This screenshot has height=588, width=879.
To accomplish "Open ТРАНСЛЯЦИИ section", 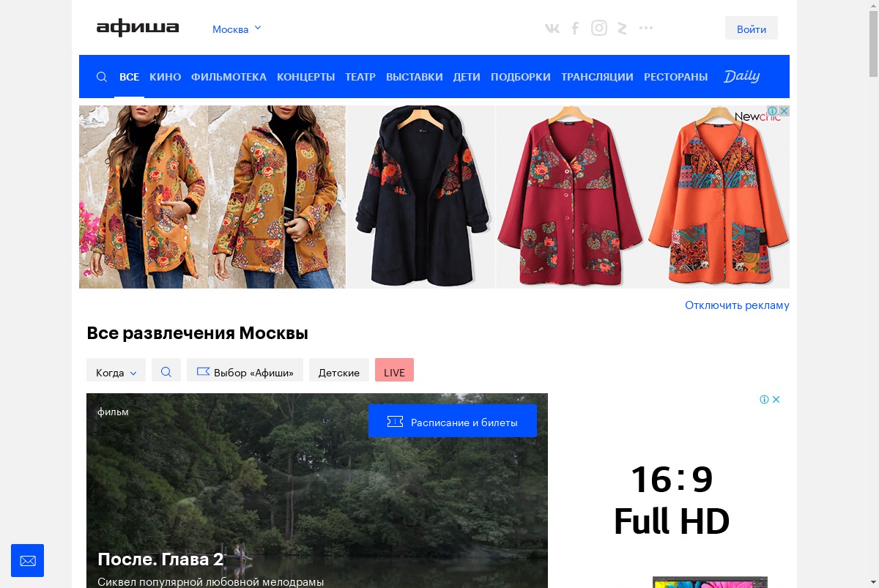I will pyautogui.click(x=597, y=77).
